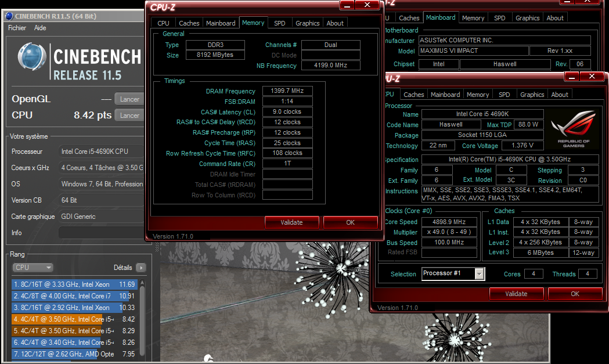Image resolution: width=609 pixels, height=364 pixels.
Task: Launch the OpenGL benchmark with Lancer
Action: pyautogui.click(x=129, y=99)
